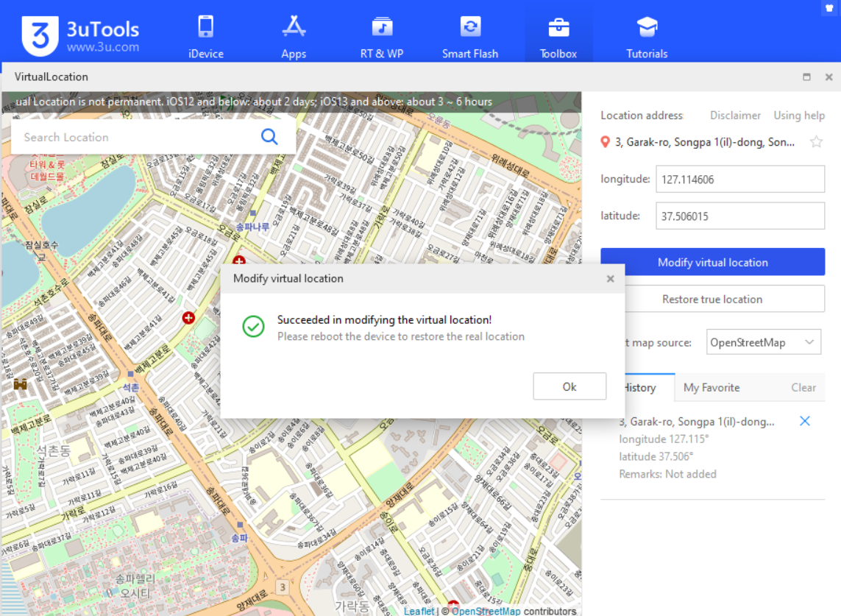Open the Disclaimer link
This screenshot has width=841, height=616.
pyautogui.click(x=735, y=116)
